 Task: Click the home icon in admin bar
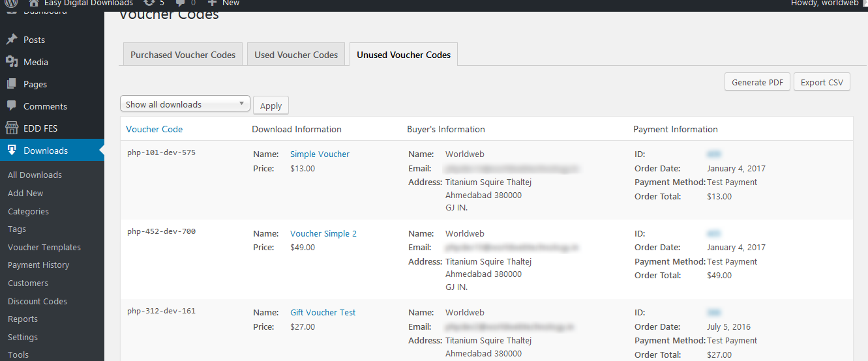[x=34, y=3]
